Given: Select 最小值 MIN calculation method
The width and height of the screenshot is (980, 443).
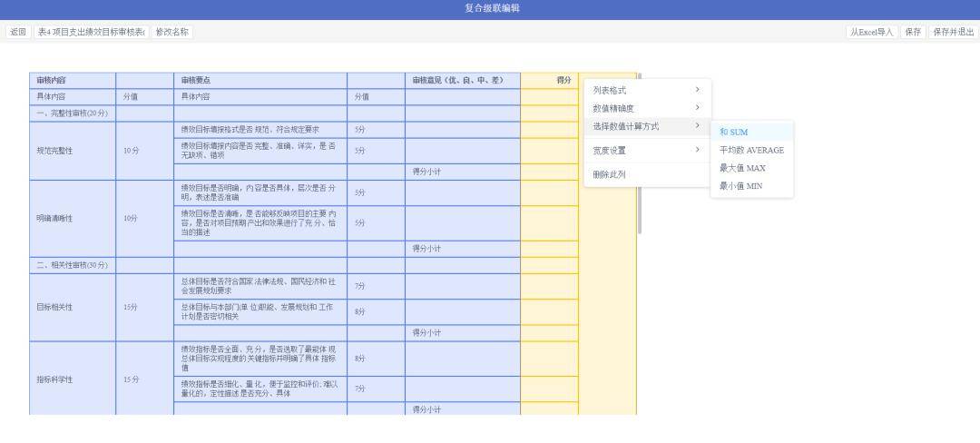Looking at the screenshot, I should click(x=752, y=185).
